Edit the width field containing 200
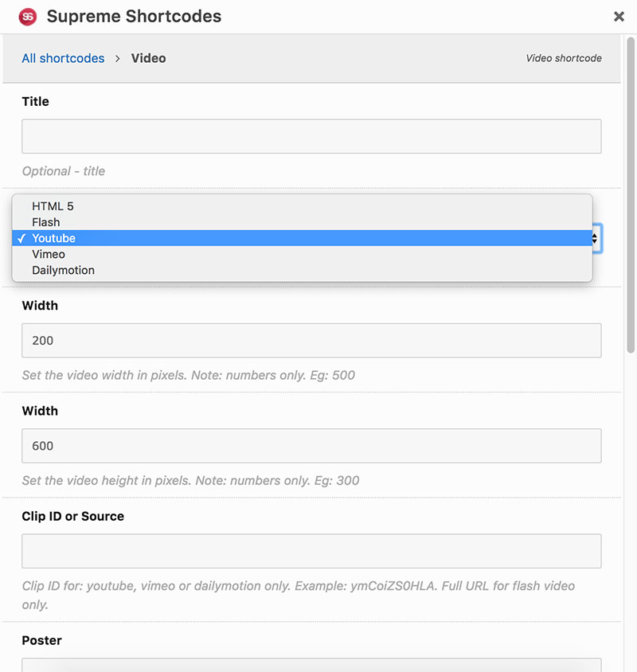 [311, 340]
